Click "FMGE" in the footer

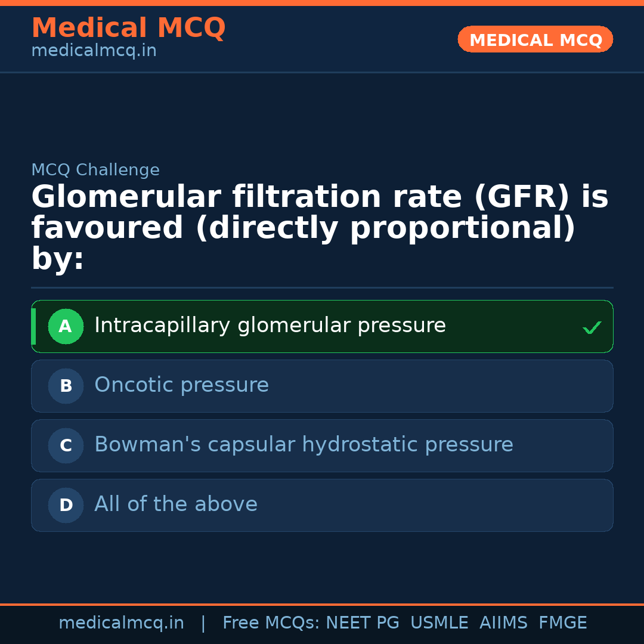[562, 623]
